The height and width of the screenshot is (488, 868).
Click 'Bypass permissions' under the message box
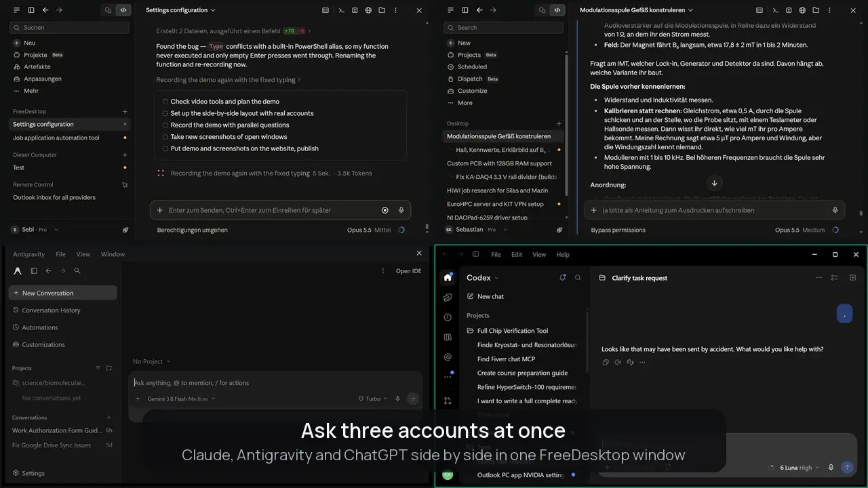(x=618, y=230)
